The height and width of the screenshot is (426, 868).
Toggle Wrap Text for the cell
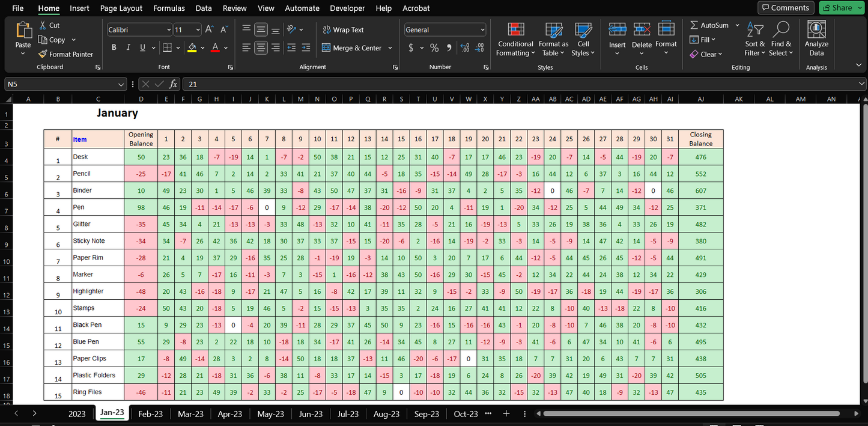coord(343,29)
